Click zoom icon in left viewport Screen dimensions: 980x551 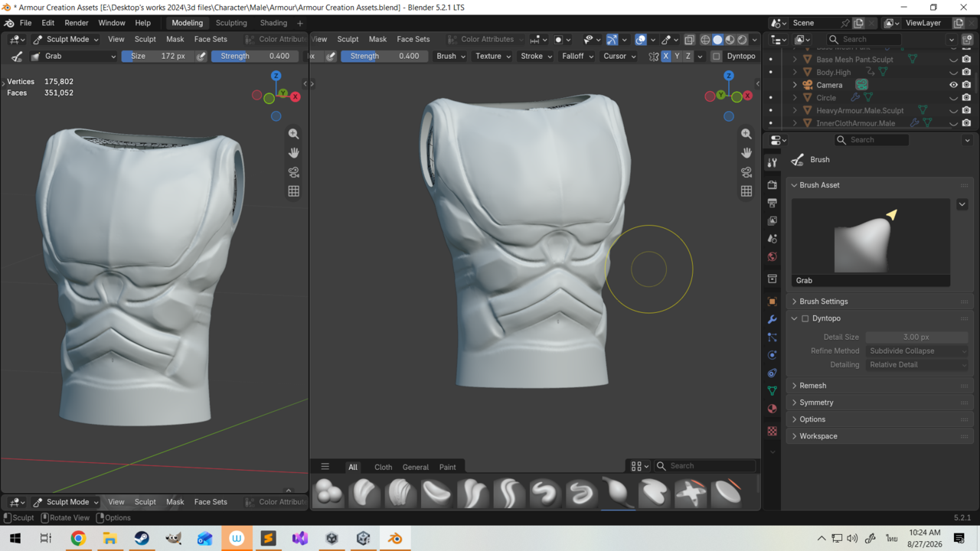coord(293,134)
